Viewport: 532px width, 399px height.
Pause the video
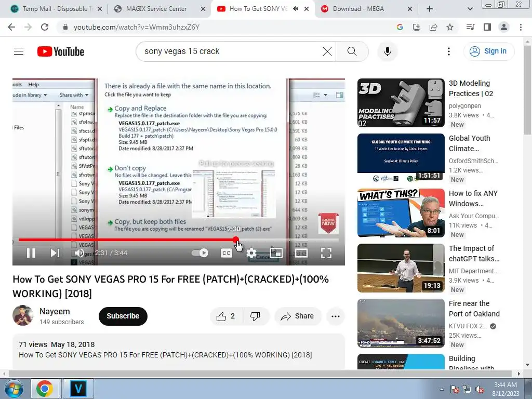pos(31,253)
